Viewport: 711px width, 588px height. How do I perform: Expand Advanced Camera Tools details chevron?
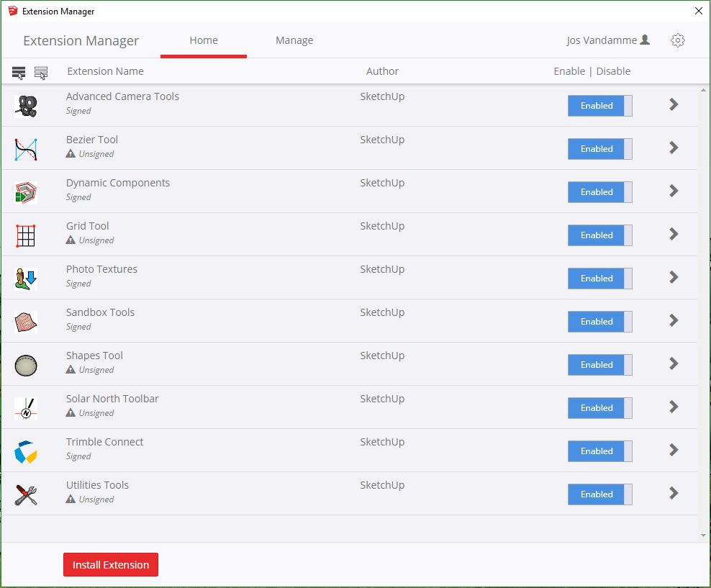[x=674, y=104]
